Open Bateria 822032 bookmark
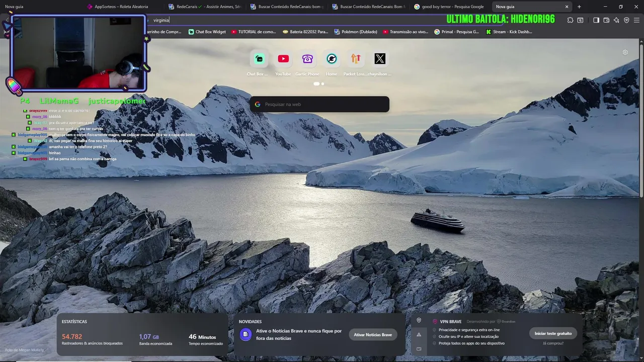 [305, 32]
